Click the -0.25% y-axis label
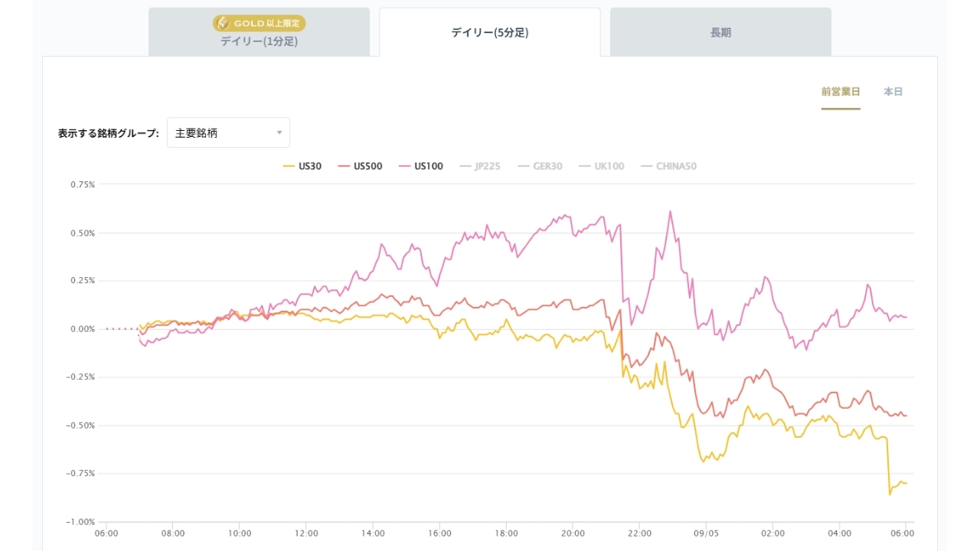The image size is (980, 551). (81, 377)
